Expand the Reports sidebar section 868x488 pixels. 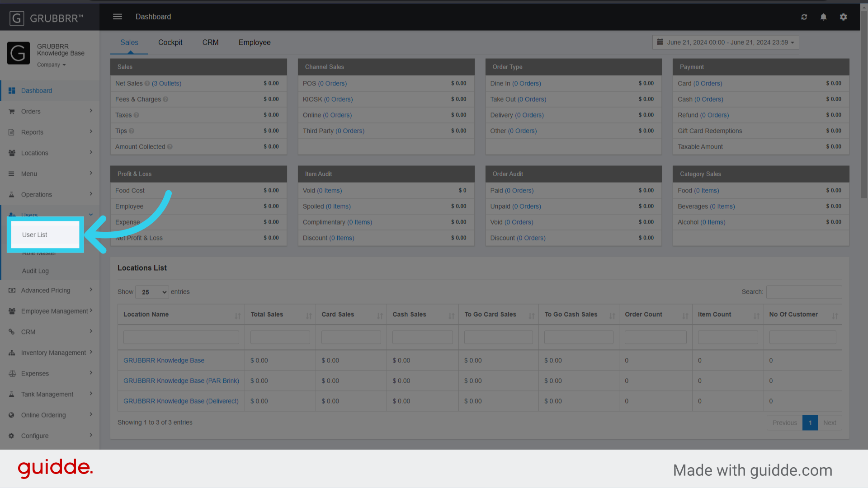pos(91,131)
